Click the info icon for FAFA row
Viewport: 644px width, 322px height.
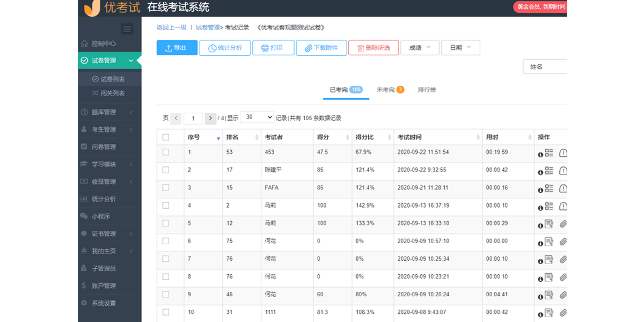[540, 190]
